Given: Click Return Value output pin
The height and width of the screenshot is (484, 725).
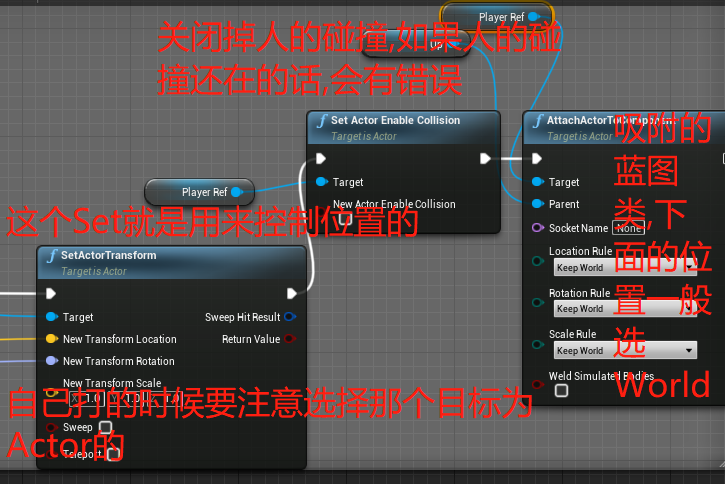Looking at the screenshot, I should pos(290,339).
